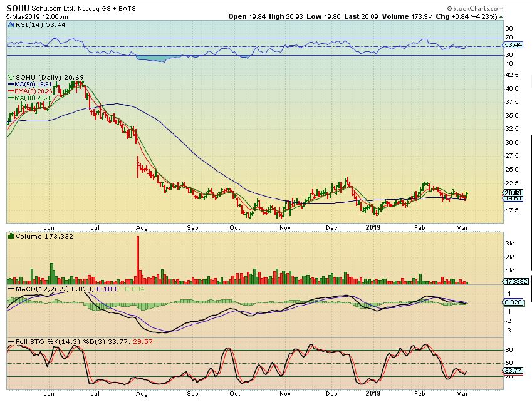Click the 173332 volume value tag
The image size is (532, 402).
513,282
